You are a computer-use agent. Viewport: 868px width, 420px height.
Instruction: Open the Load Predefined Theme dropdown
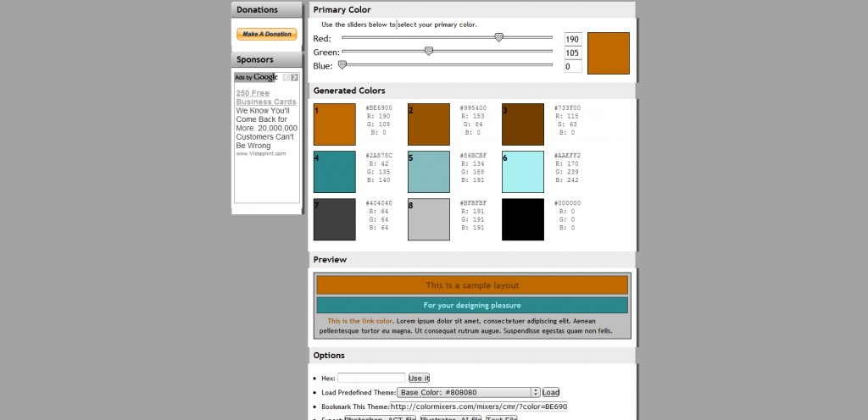coord(468,392)
